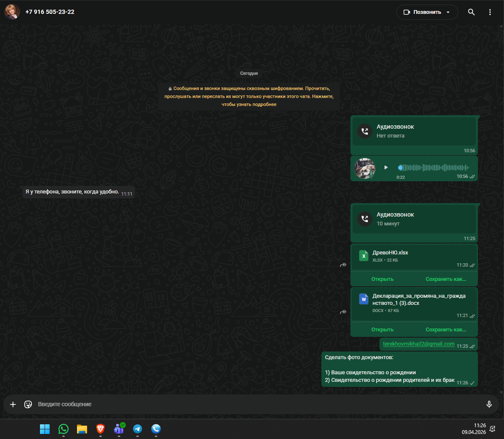Click the Сегодня date label

click(x=249, y=73)
